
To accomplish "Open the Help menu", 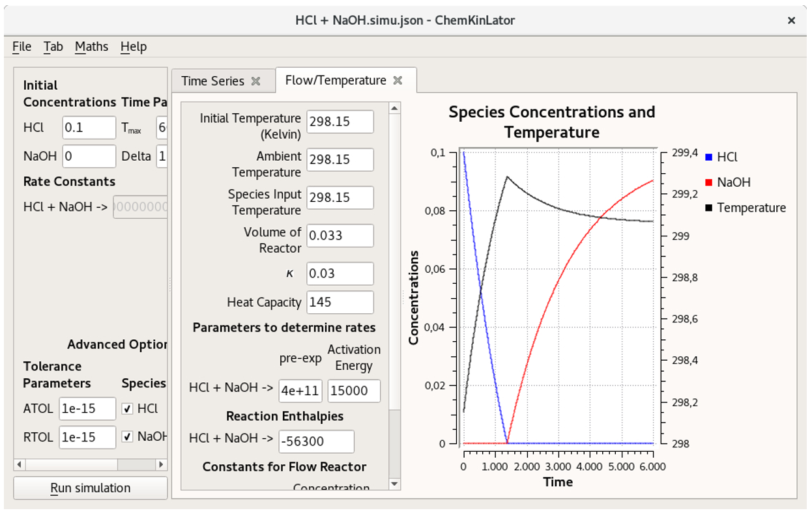I will click(x=134, y=46).
